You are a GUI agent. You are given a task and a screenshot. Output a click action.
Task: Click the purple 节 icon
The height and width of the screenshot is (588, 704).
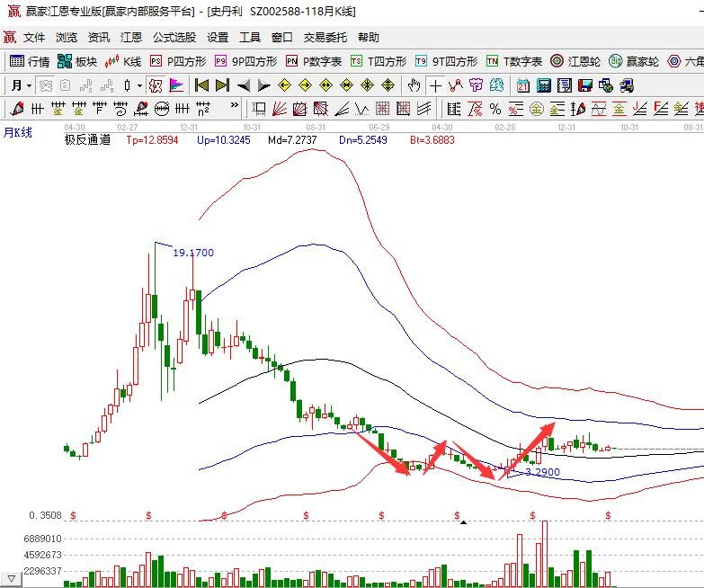pyautogui.click(x=476, y=85)
